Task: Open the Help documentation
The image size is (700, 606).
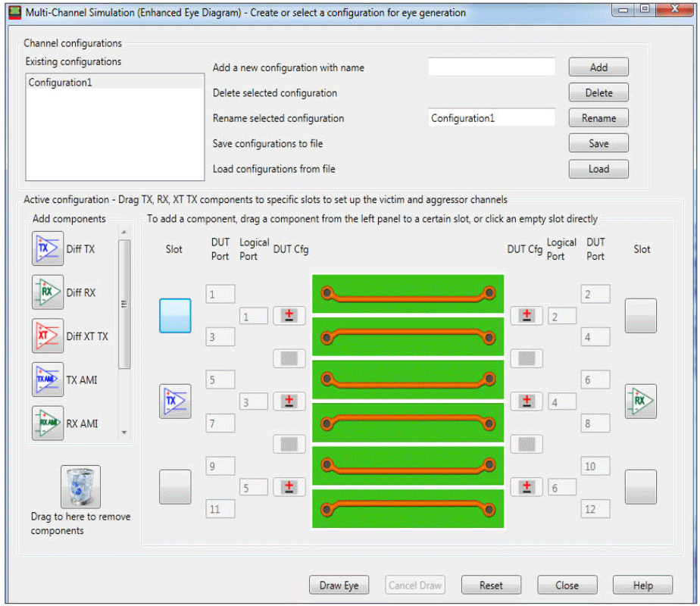Action: tap(642, 584)
